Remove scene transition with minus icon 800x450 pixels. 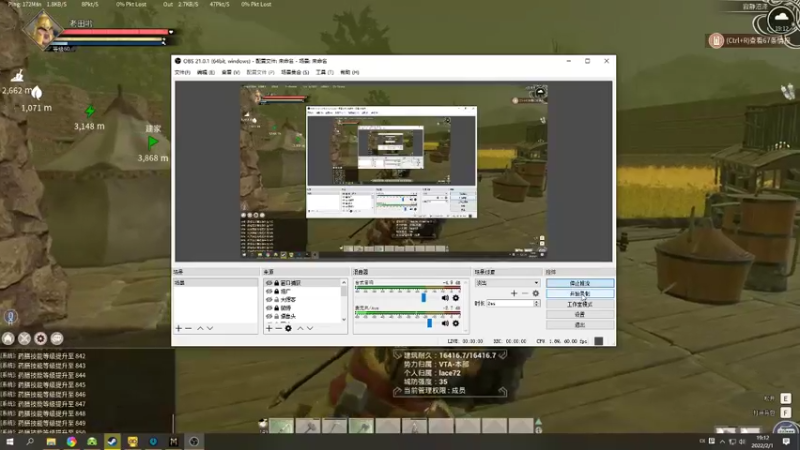click(x=524, y=293)
